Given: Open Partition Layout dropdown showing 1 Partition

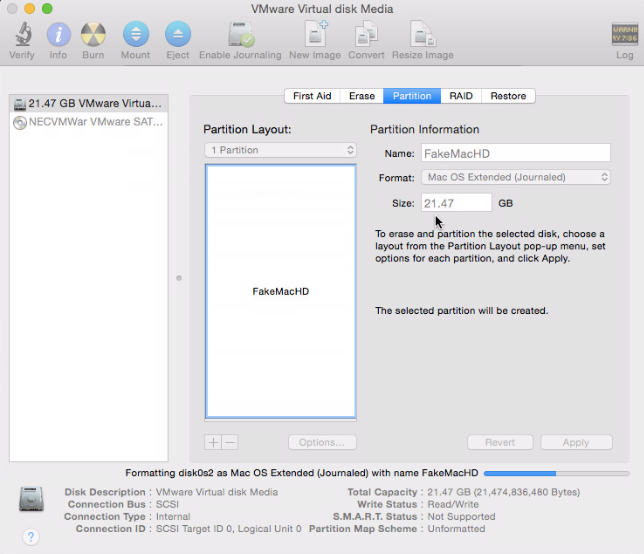Looking at the screenshot, I should [x=281, y=150].
